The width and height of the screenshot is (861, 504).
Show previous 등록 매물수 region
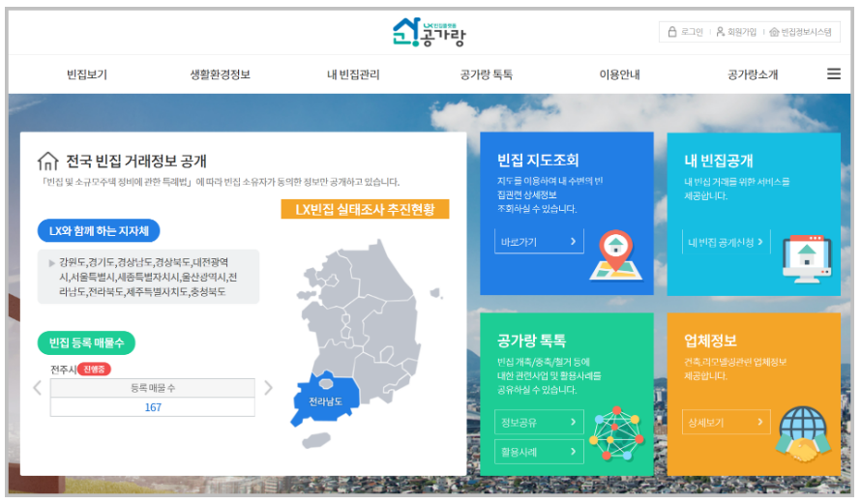coord(38,388)
